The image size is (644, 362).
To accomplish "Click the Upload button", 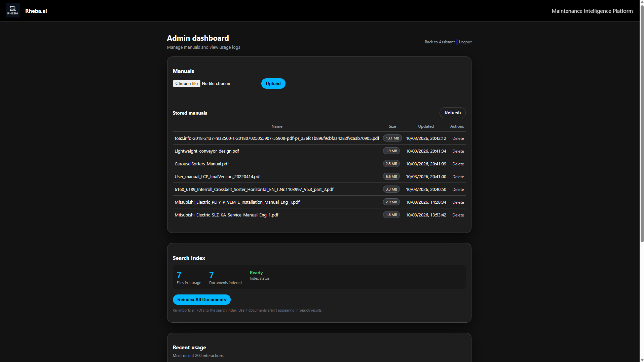I will (273, 83).
